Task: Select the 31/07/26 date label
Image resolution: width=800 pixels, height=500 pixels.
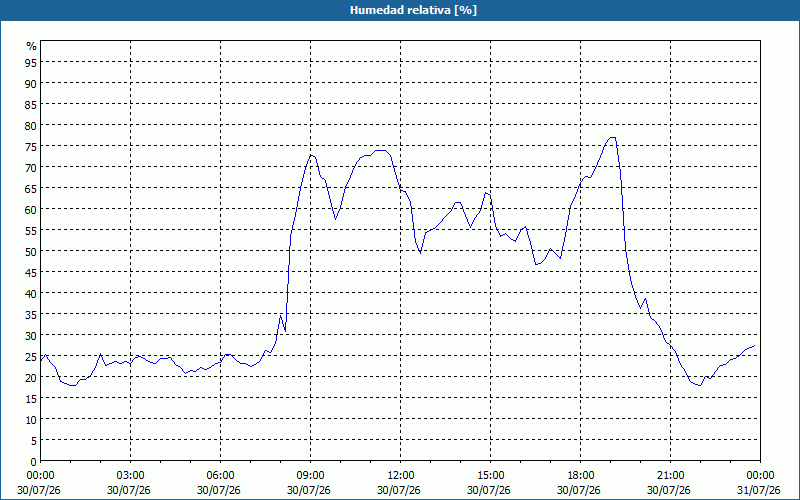Action: (x=759, y=490)
